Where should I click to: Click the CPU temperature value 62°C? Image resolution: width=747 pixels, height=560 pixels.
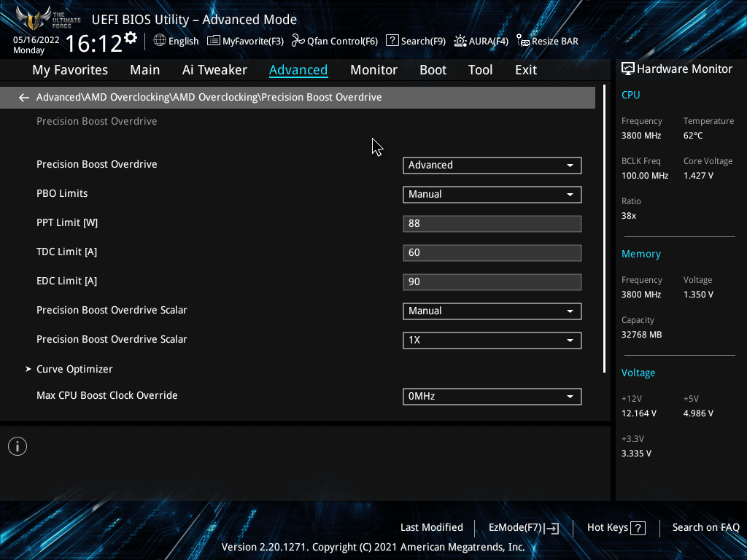(x=693, y=136)
